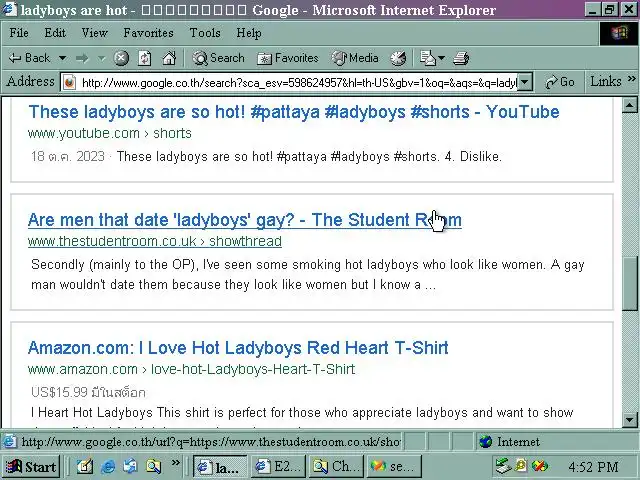The image size is (640, 480).
Task: Print the page with the printer icon
Action: (461, 58)
